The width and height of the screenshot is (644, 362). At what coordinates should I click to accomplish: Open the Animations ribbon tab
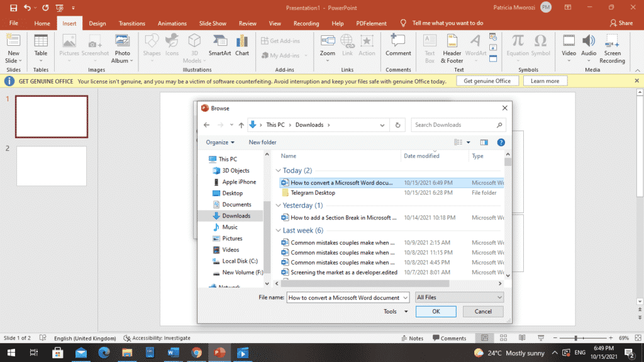172,23
